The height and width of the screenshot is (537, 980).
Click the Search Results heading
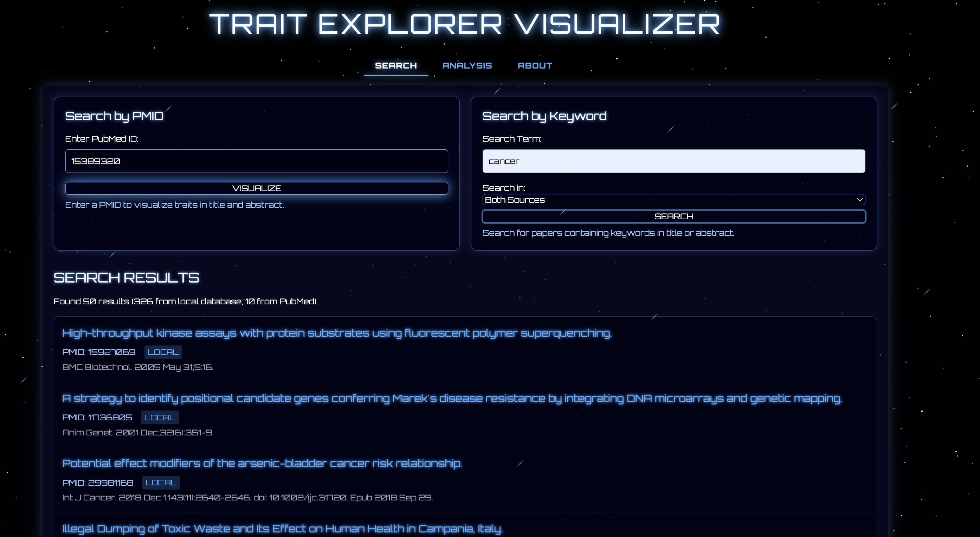[x=126, y=278]
